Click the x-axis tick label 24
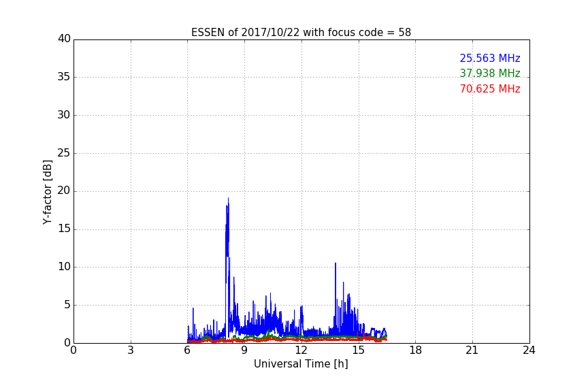This screenshot has height=392, width=588. pyautogui.click(x=529, y=350)
